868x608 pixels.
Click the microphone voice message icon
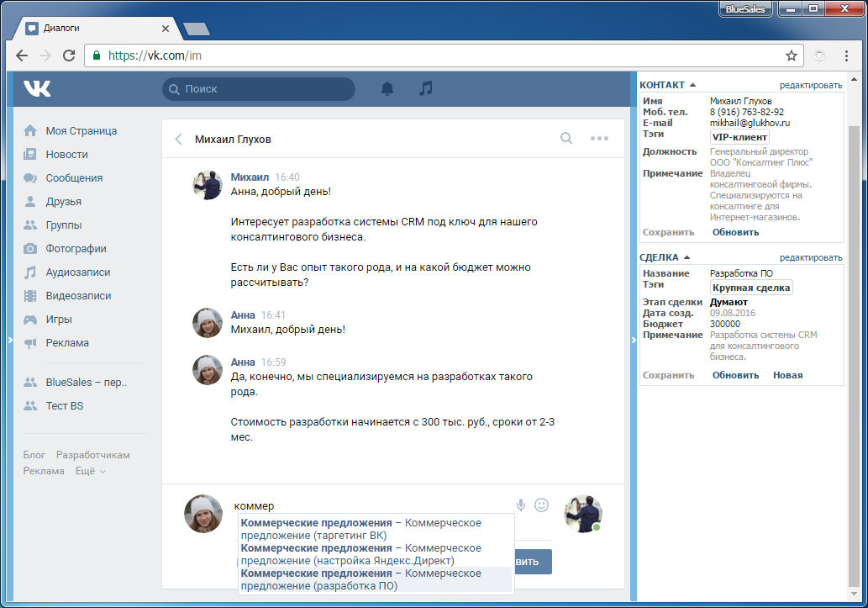521,505
